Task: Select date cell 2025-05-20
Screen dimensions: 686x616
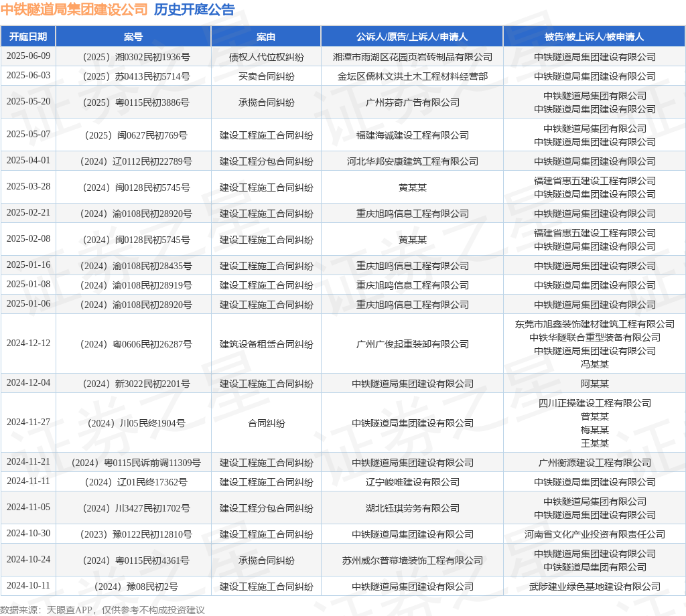Action: [x=28, y=101]
